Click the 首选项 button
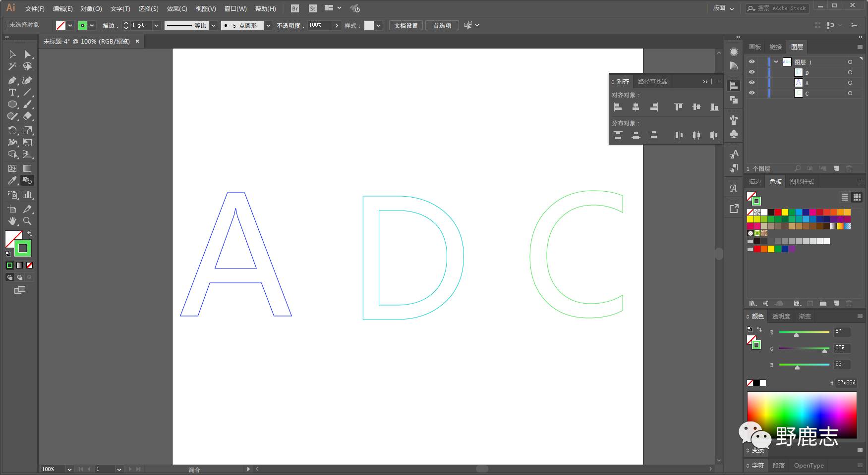Viewport: 868px width, 475px height. (x=442, y=25)
